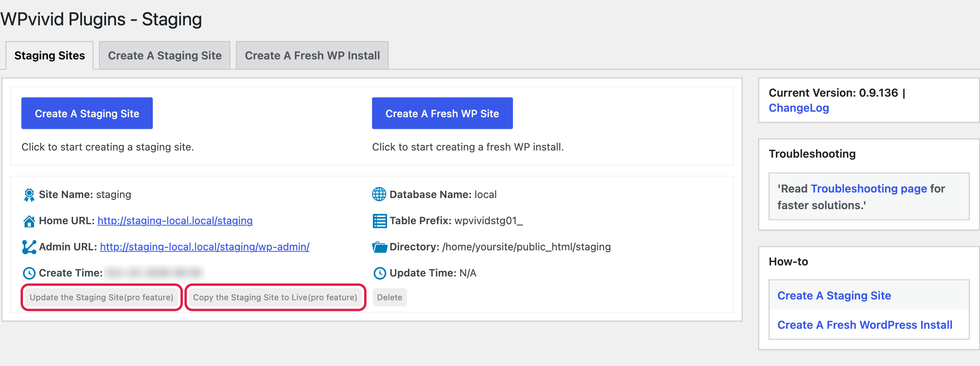Click the Create Time clock icon

[x=29, y=273]
